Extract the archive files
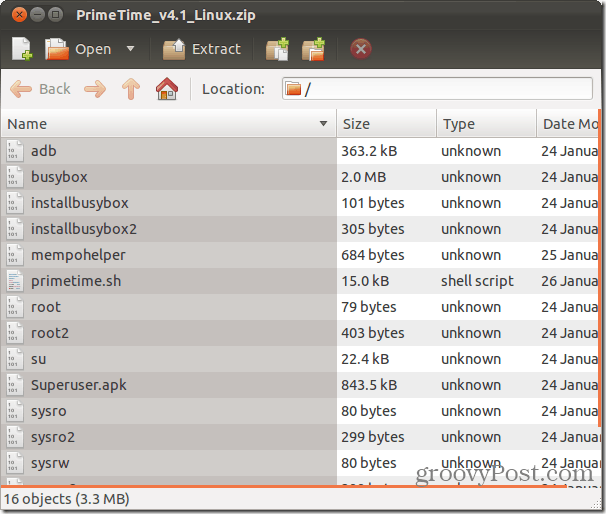606x514 pixels. (x=202, y=49)
